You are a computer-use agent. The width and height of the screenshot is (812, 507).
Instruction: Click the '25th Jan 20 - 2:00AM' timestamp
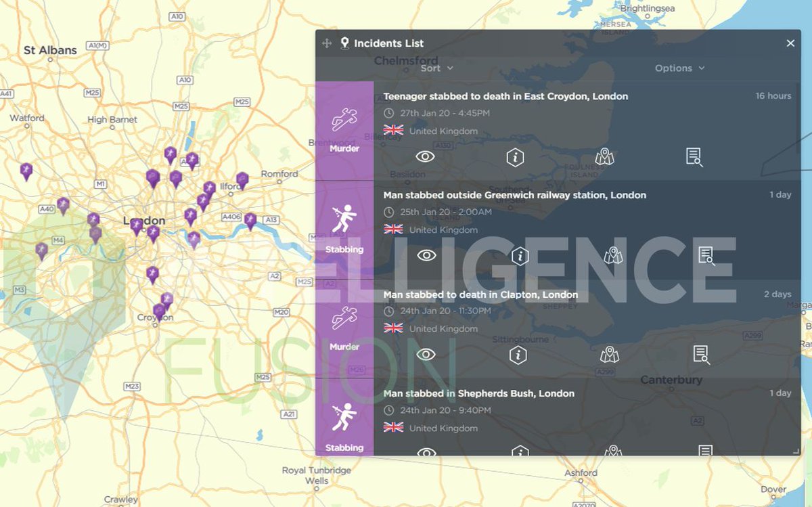point(446,212)
